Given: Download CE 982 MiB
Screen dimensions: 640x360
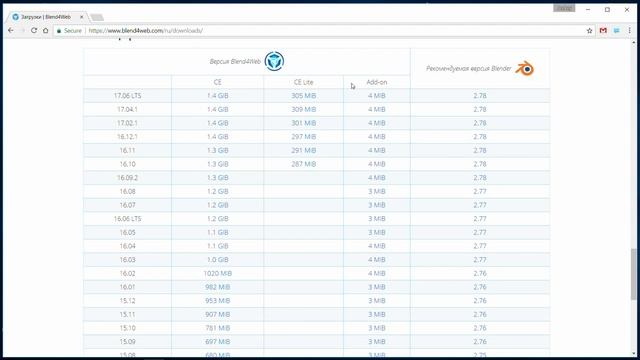Looking at the screenshot, I should pos(218,287).
